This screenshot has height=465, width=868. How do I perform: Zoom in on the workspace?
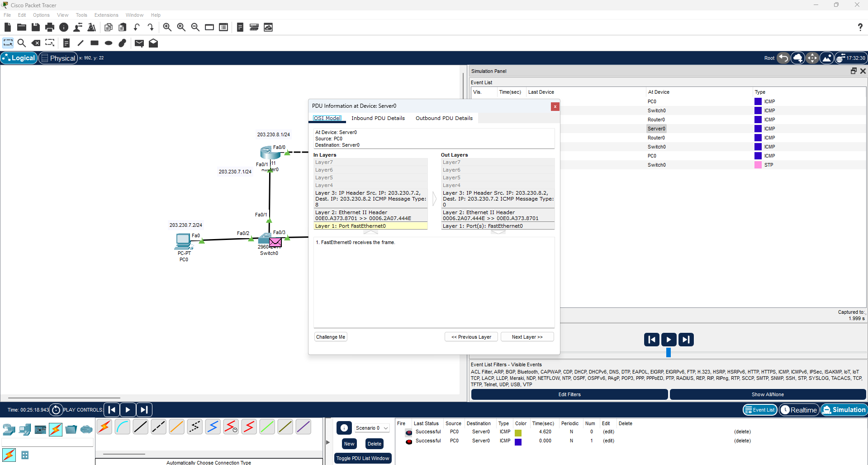click(x=167, y=28)
